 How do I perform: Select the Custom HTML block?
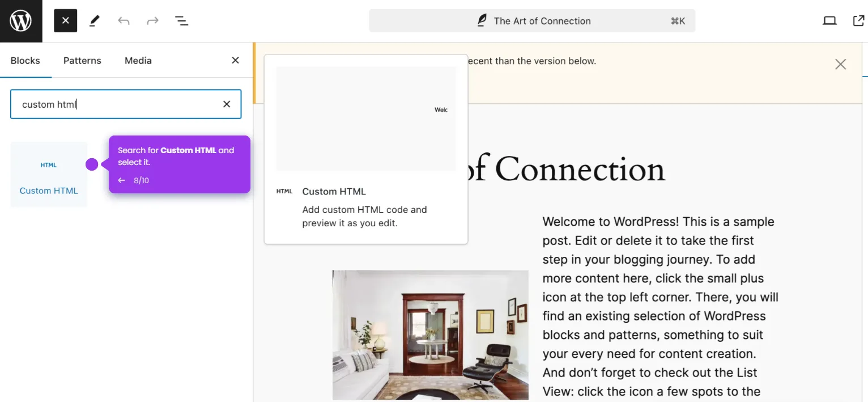(49, 175)
